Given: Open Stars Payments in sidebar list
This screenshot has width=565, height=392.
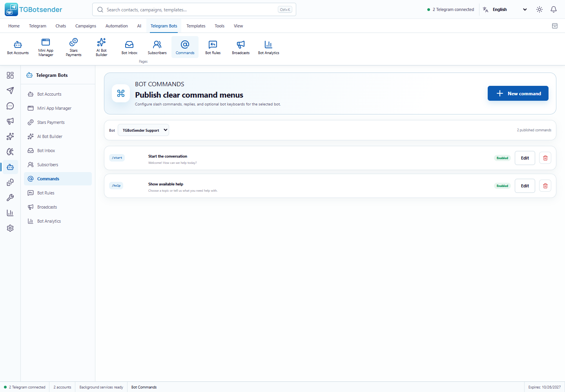Looking at the screenshot, I should [x=58, y=122].
